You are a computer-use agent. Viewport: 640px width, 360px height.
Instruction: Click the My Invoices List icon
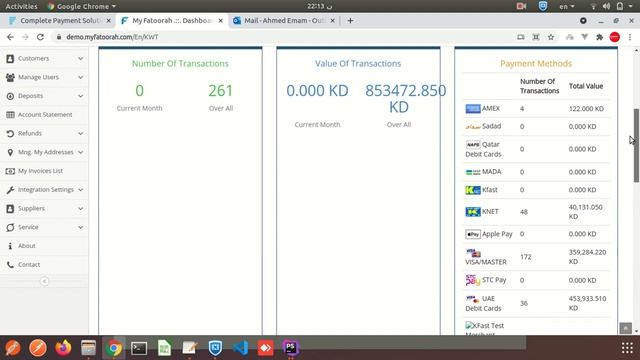pyautogui.click(x=10, y=171)
